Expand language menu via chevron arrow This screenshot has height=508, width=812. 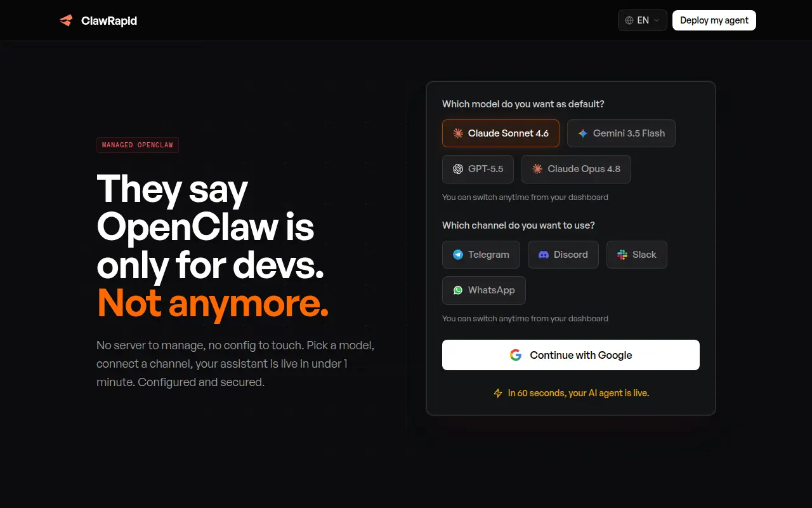pos(657,20)
